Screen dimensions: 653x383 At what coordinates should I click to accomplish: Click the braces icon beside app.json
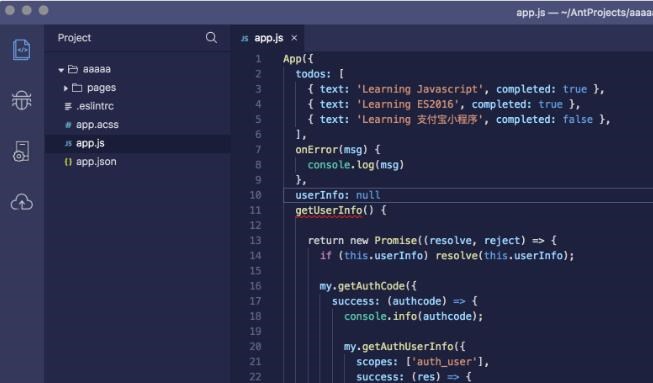68,162
